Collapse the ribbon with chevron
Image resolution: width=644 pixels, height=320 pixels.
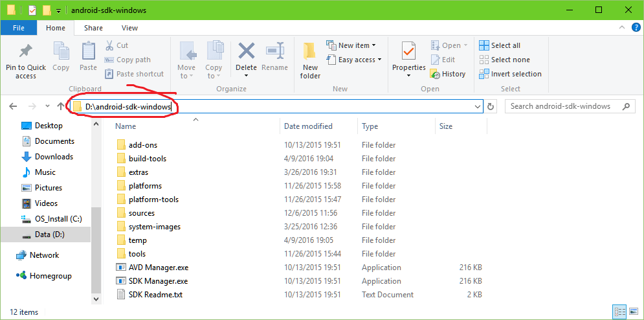coord(621,28)
